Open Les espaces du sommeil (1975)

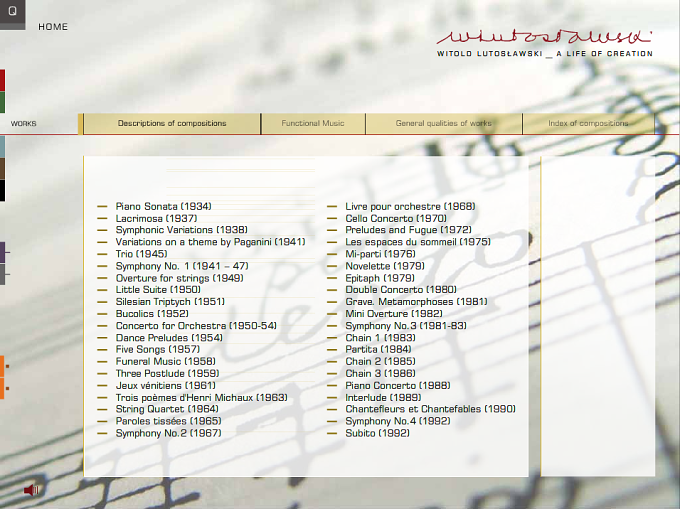418,242
